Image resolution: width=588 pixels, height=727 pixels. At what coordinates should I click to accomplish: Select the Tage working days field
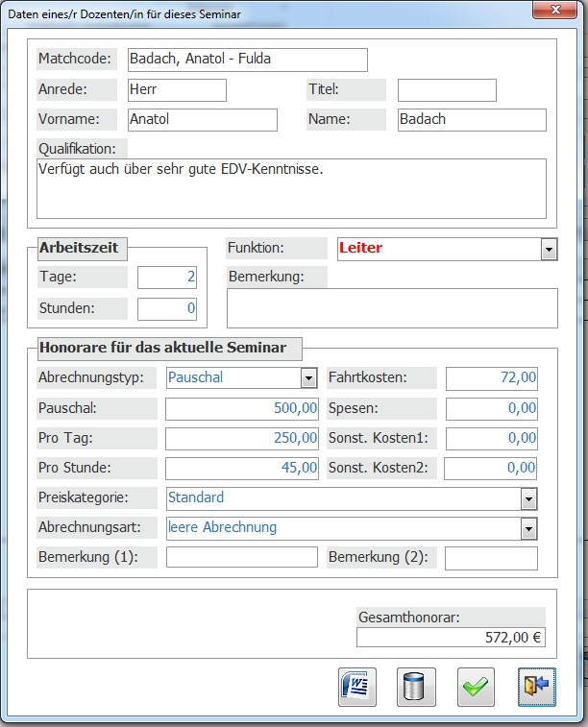tap(167, 278)
